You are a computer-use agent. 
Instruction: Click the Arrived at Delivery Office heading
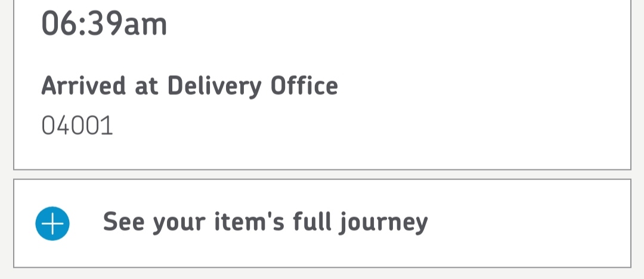pyautogui.click(x=190, y=86)
